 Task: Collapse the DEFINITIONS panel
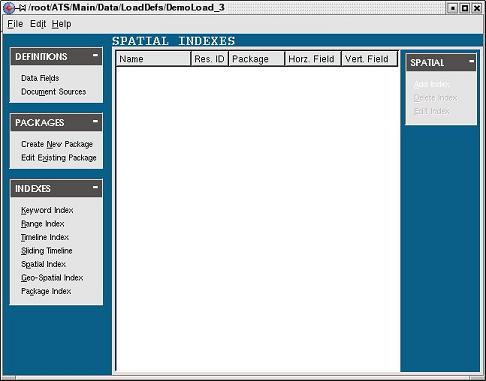95,55
